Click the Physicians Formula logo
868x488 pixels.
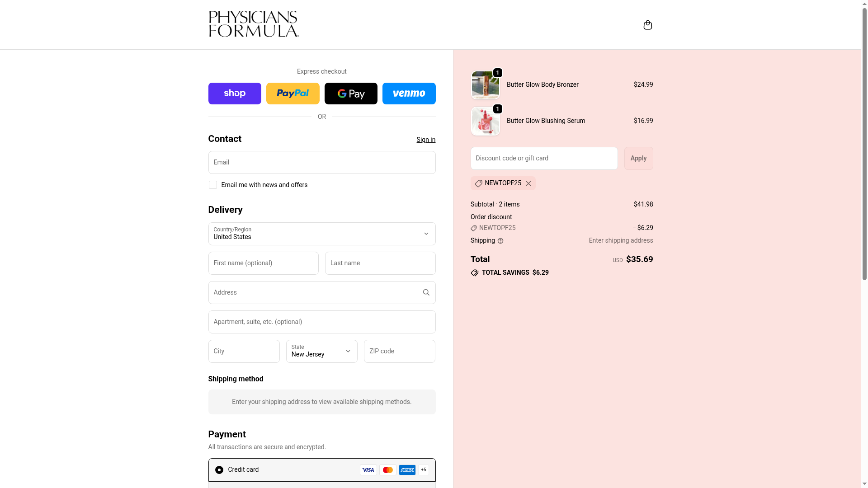[253, 24]
